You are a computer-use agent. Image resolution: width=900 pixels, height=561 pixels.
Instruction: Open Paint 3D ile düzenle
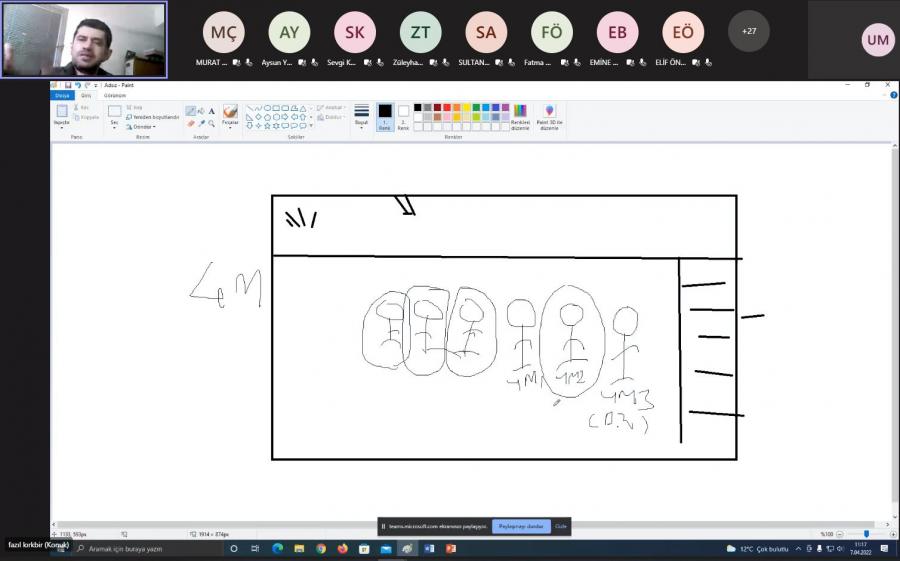549,117
